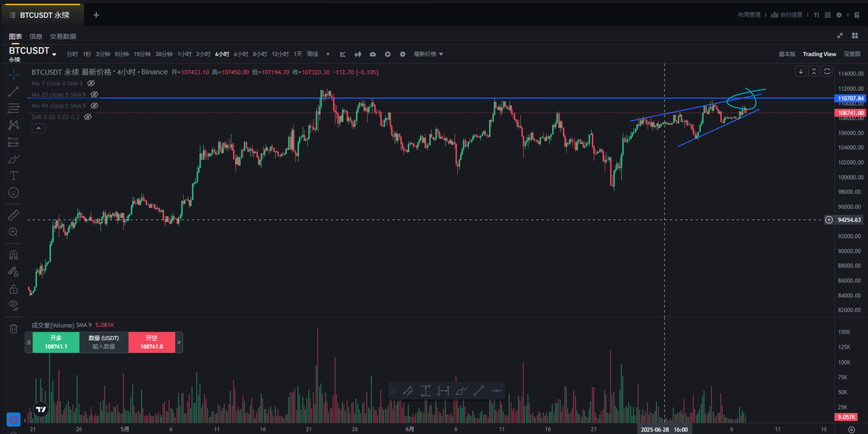868x434 pixels.
Task: Add a new tab with plus button
Action: (96, 14)
